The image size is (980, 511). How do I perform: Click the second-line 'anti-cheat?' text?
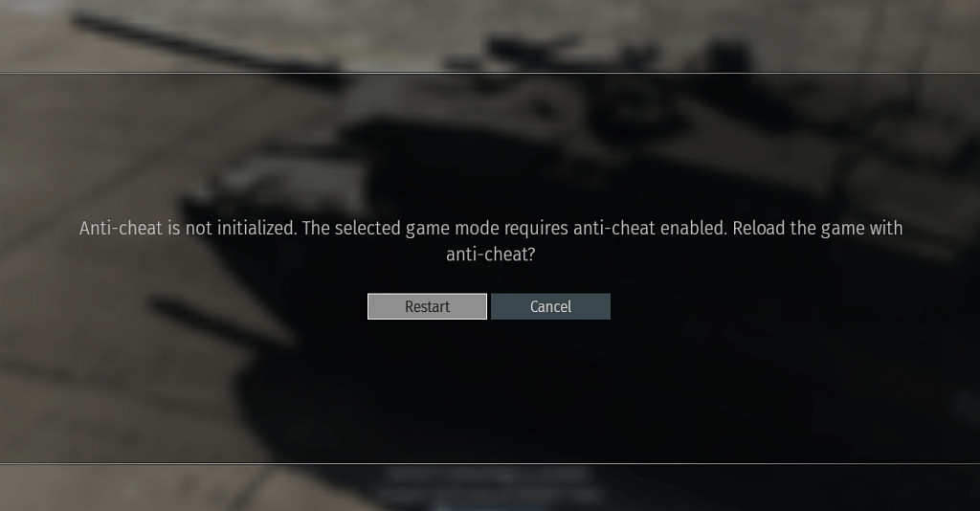[491, 255]
